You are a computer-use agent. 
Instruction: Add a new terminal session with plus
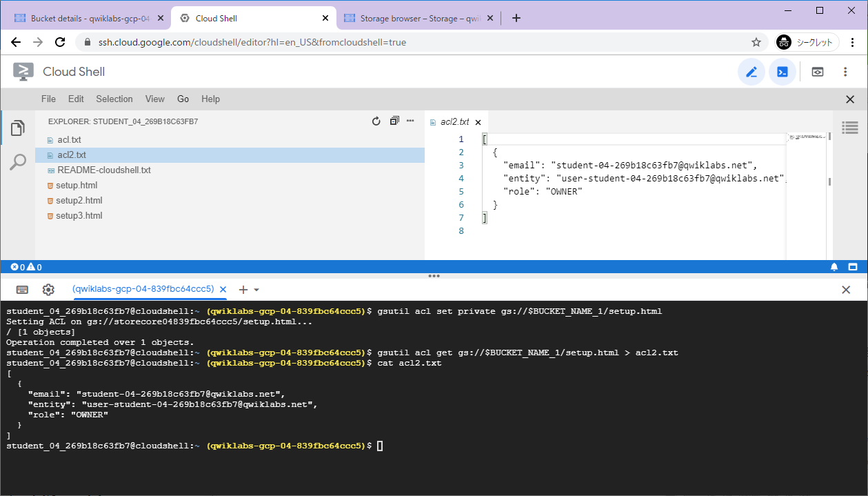point(243,290)
